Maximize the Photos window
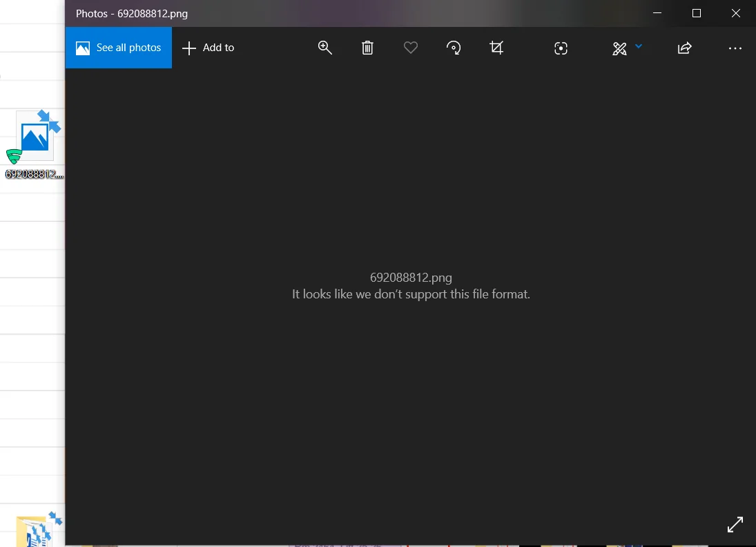Viewport: 756px width, 547px height. tap(696, 14)
